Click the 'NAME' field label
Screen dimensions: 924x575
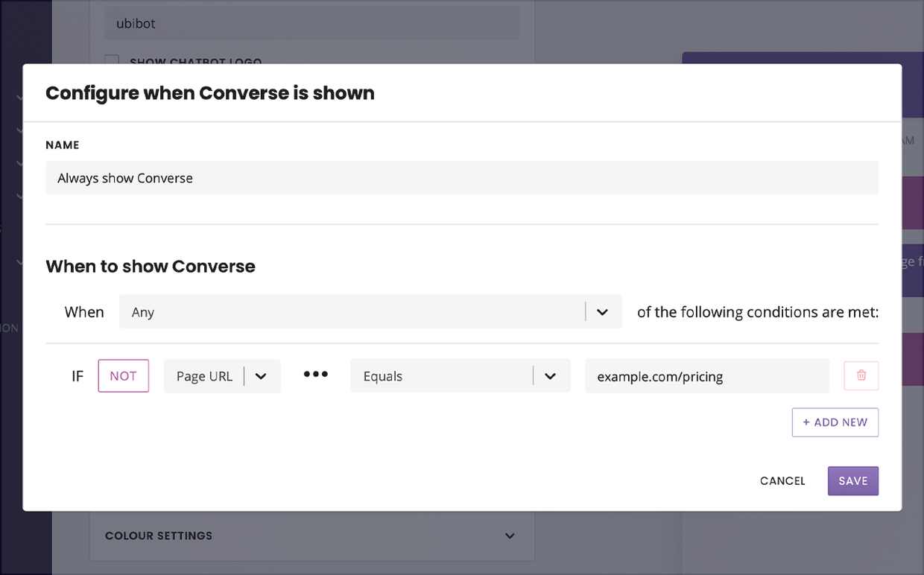pyautogui.click(x=63, y=145)
